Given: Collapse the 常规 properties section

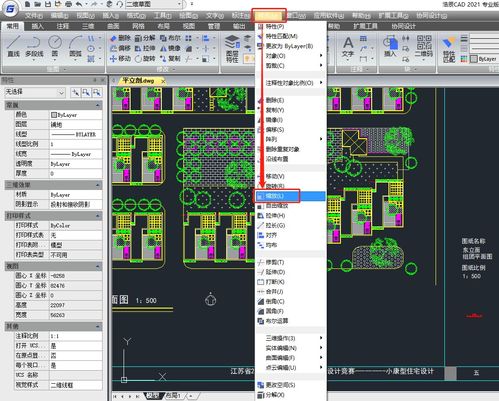Looking at the screenshot, I should pos(98,105).
